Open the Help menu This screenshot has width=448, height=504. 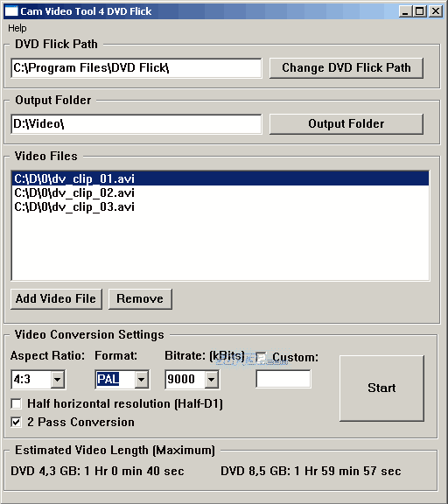tap(17, 28)
